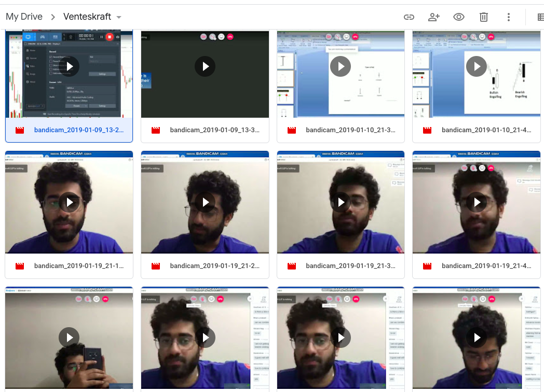Screen dimensions: 544x392
Task: Click the video icon beside bandicam_2019-01-19_21-1
Action: tap(20, 266)
